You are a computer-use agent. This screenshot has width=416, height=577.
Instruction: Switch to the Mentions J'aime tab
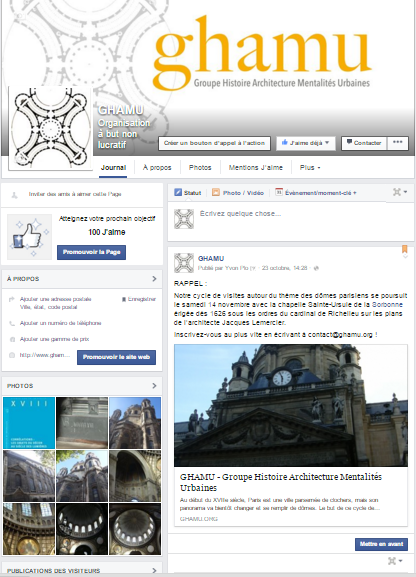255,167
